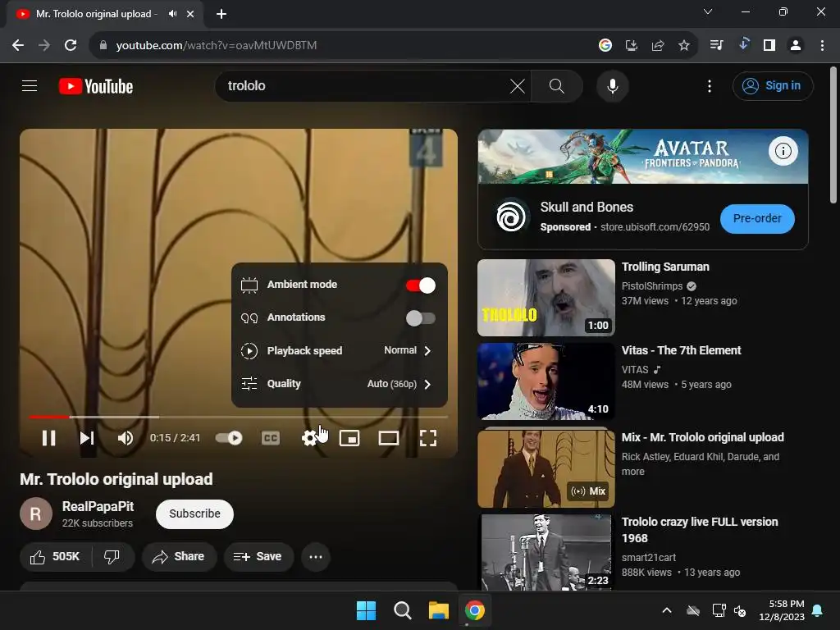Open Chrome three-dot menu
This screenshot has height=630, width=840.
822,46
